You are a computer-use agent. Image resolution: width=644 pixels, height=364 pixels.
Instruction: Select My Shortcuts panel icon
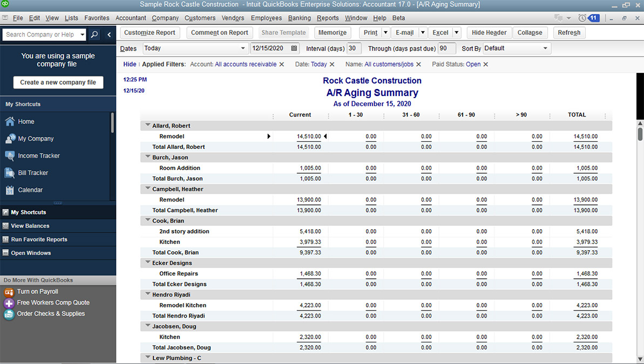[x=5, y=212]
